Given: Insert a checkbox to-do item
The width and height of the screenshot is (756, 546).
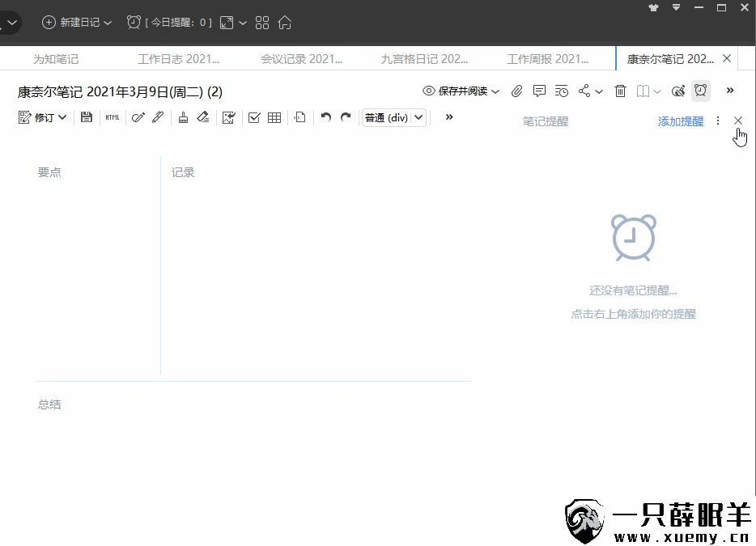Looking at the screenshot, I should [x=254, y=117].
